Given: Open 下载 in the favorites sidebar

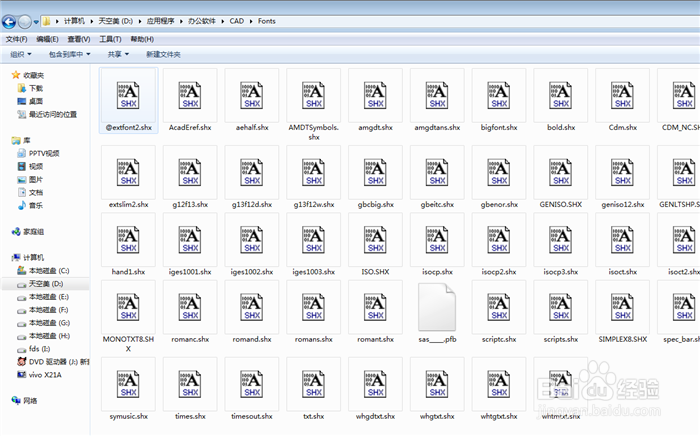Looking at the screenshot, I should 30,88.
